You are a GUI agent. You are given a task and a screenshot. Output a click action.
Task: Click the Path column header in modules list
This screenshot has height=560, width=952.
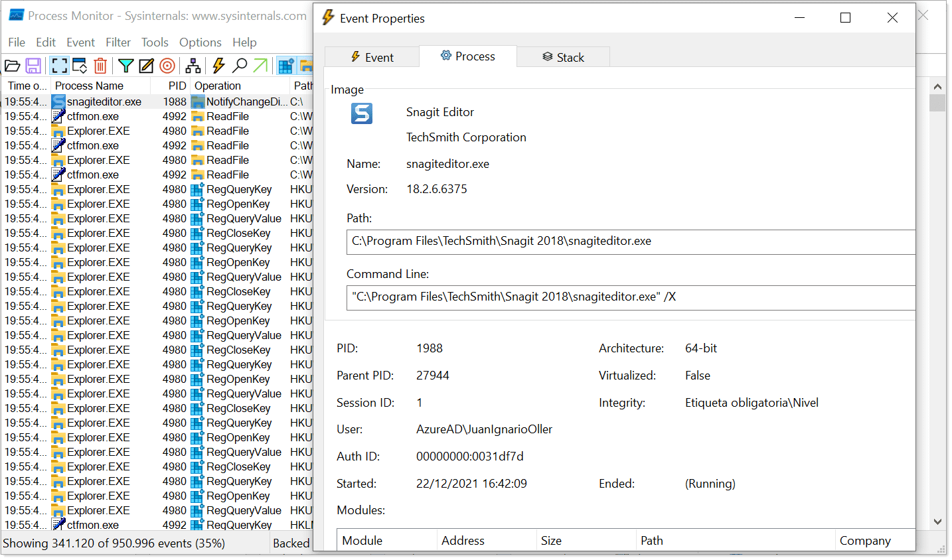coord(736,540)
